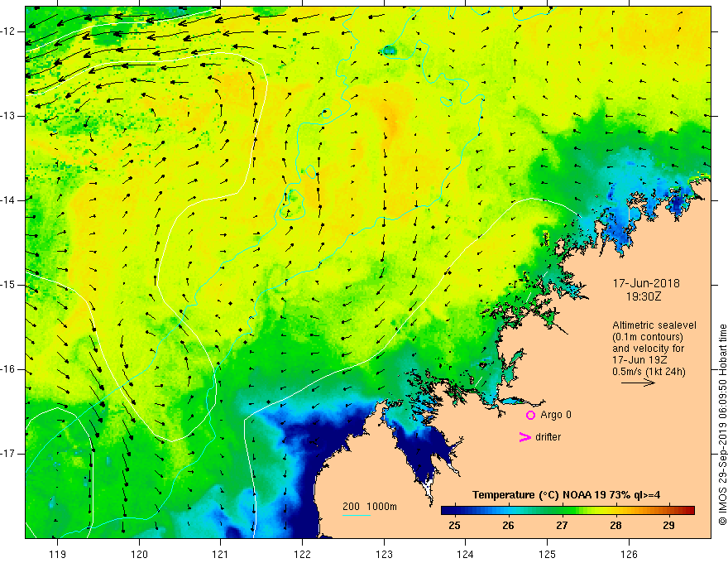
Task: Click the temperature color bar
Action: click(568, 511)
